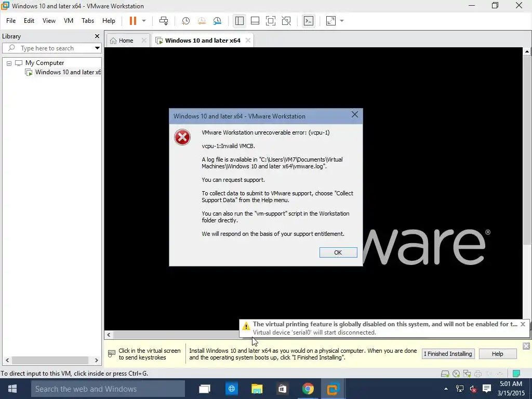Close the Library panel
Screen dimensions: 532x399
tap(97, 36)
